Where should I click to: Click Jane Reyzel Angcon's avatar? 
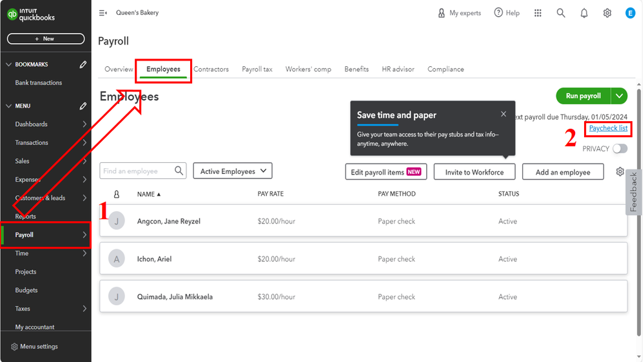coord(117,221)
